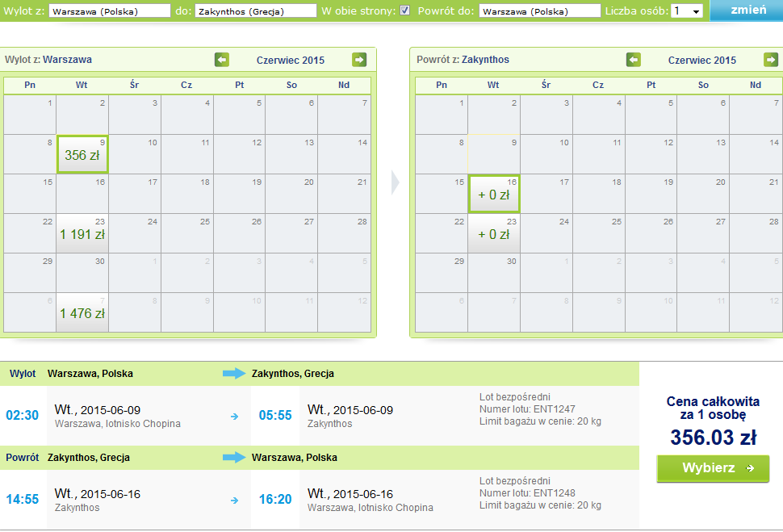
Task: Click the 'zmień' button
Action: pos(747,10)
